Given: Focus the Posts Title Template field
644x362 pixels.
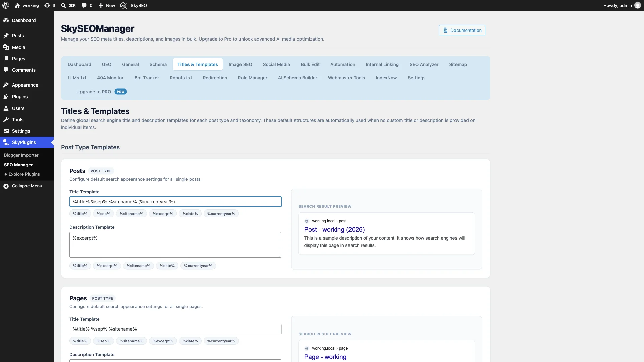Looking at the screenshot, I should [x=175, y=202].
